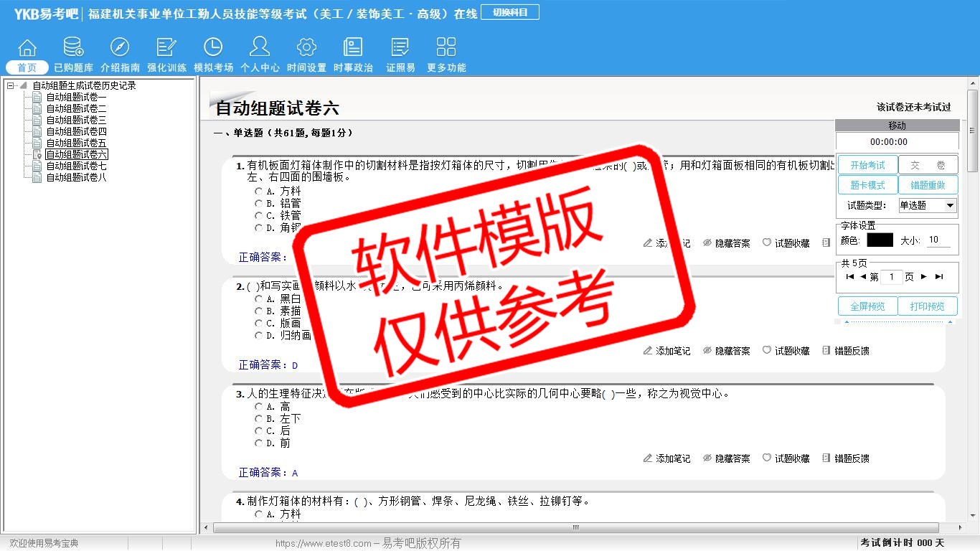
Task: Click 错题反馈 icon in question 3
Action: pyautogui.click(x=826, y=458)
